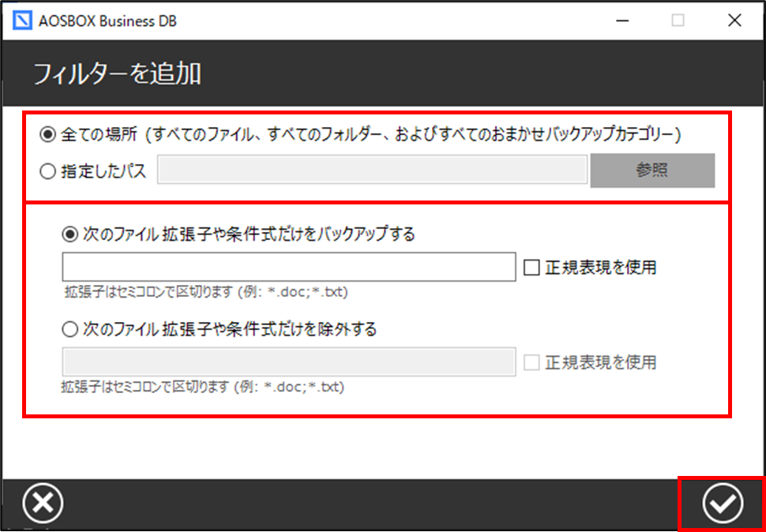
Task: Click the AOSBOX Business DB title text
Action: [107, 21]
